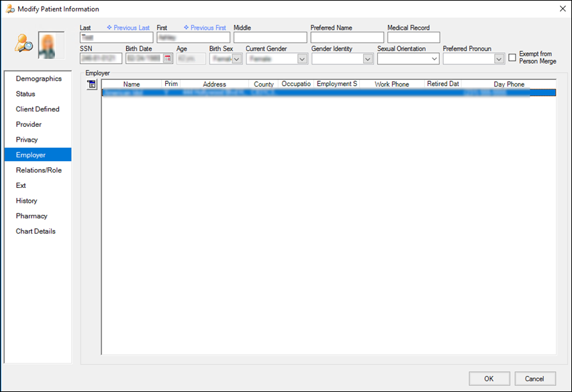
Task: Click the Preferred Name input field
Action: [347, 37]
